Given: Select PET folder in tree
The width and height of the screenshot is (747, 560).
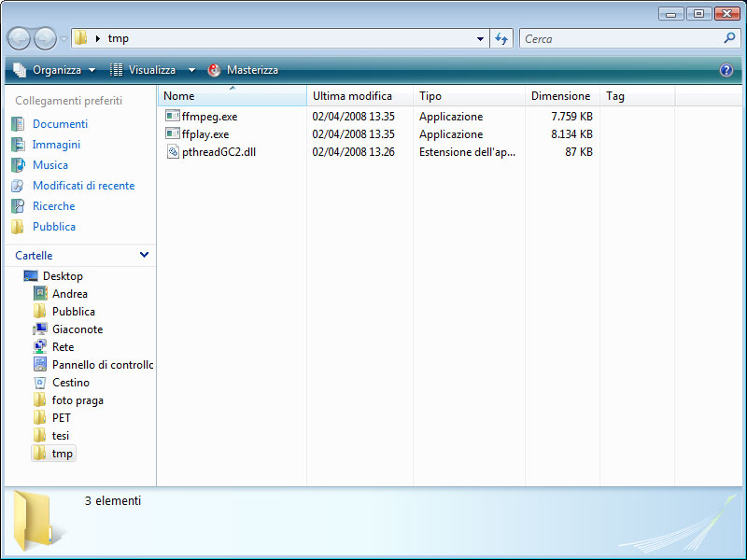Looking at the screenshot, I should click(62, 417).
